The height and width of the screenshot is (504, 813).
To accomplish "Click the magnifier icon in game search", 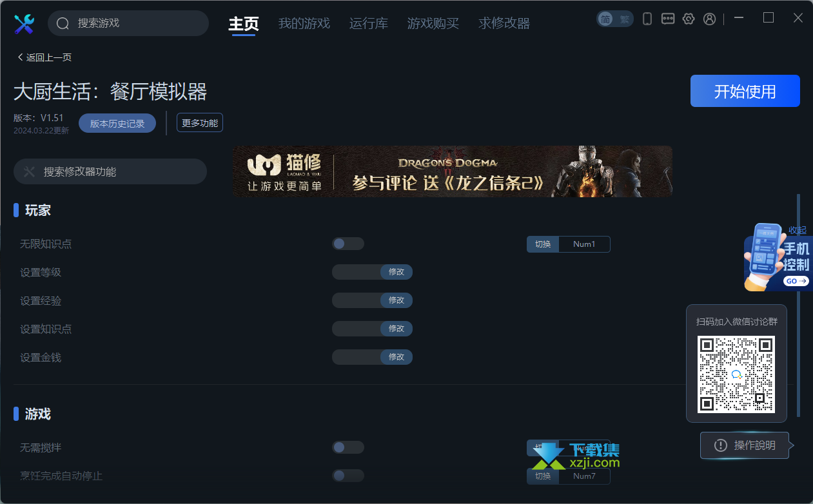I will [x=63, y=24].
